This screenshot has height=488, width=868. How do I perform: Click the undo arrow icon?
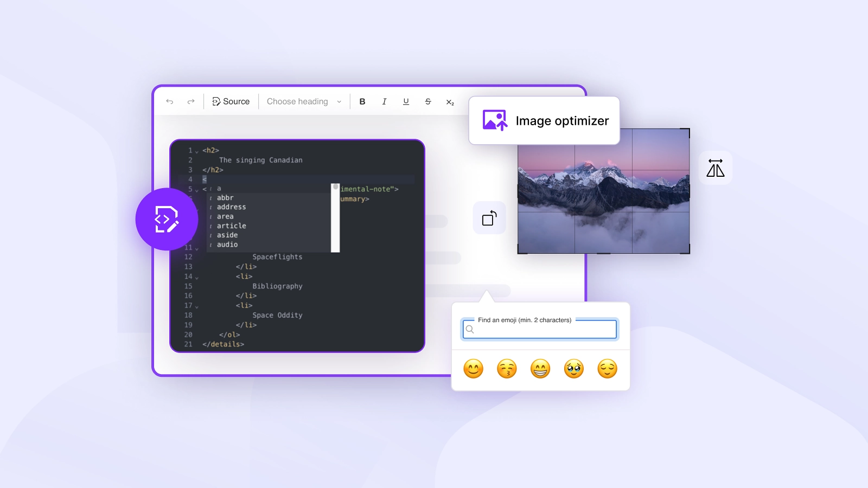(170, 101)
